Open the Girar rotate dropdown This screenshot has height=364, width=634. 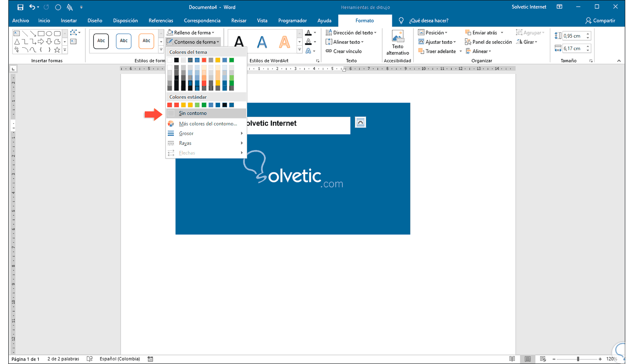pos(527,42)
